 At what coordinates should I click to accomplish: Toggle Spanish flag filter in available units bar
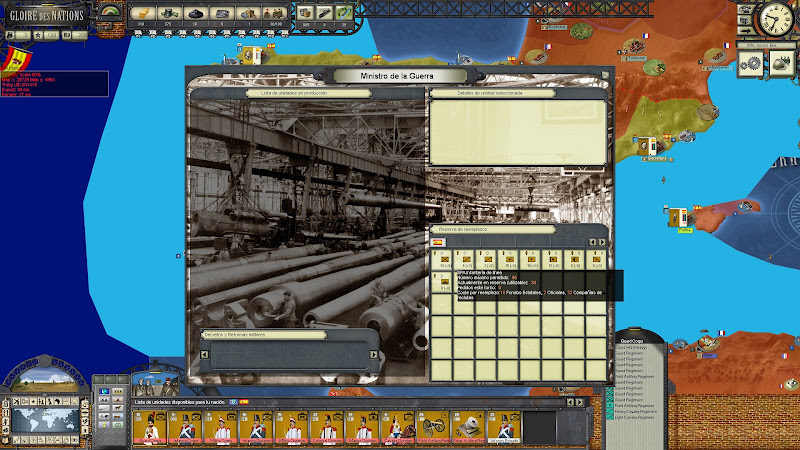(x=244, y=402)
